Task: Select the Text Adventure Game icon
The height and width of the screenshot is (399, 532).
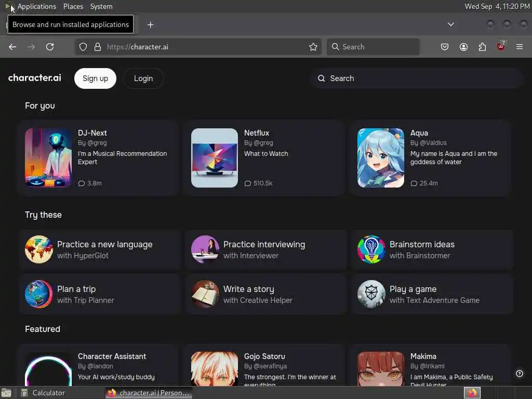Action: (371, 294)
